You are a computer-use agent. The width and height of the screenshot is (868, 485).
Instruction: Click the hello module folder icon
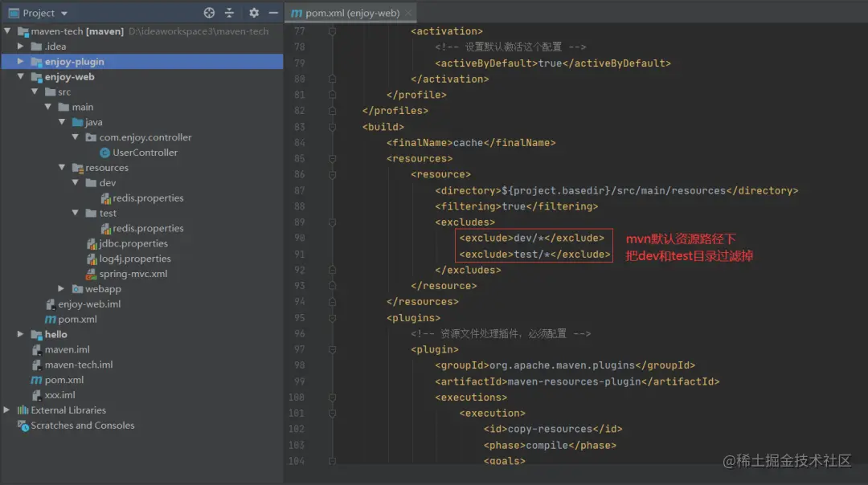pyautogui.click(x=36, y=335)
